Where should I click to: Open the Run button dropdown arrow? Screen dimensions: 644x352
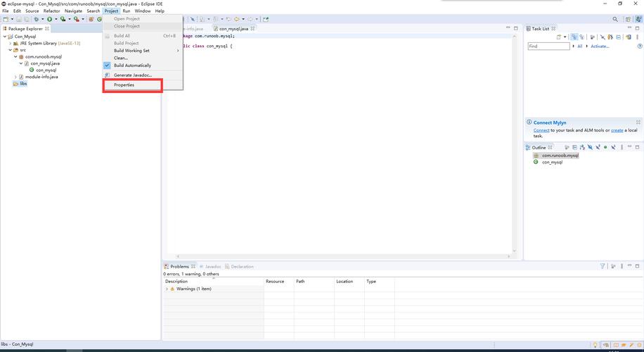[x=56, y=19]
